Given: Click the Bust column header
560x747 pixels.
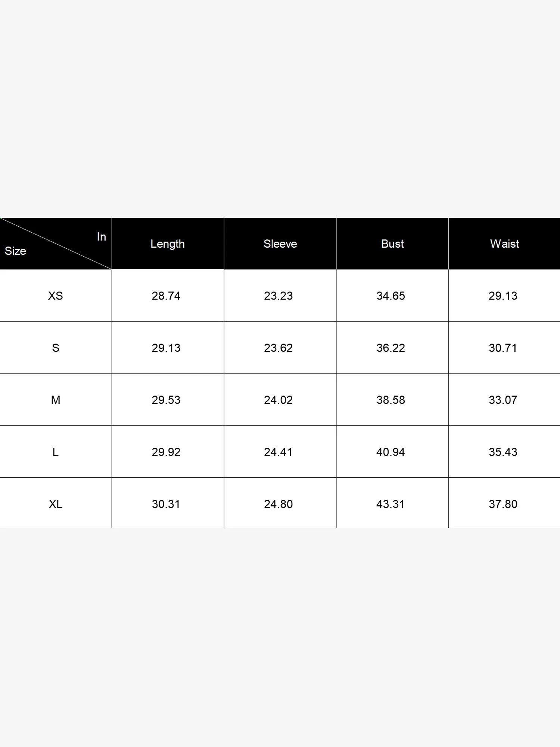Looking at the screenshot, I should [x=392, y=244].
